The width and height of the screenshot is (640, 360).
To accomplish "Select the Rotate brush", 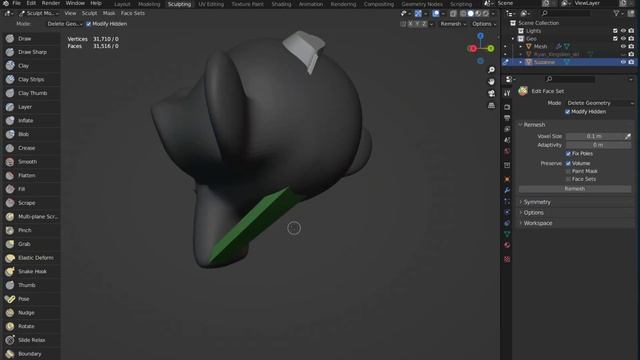I will (32, 326).
